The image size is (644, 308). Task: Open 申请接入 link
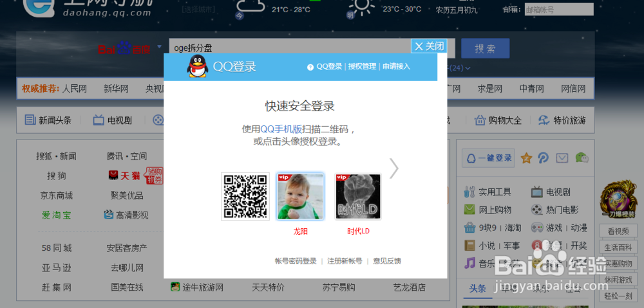click(396, 66)
